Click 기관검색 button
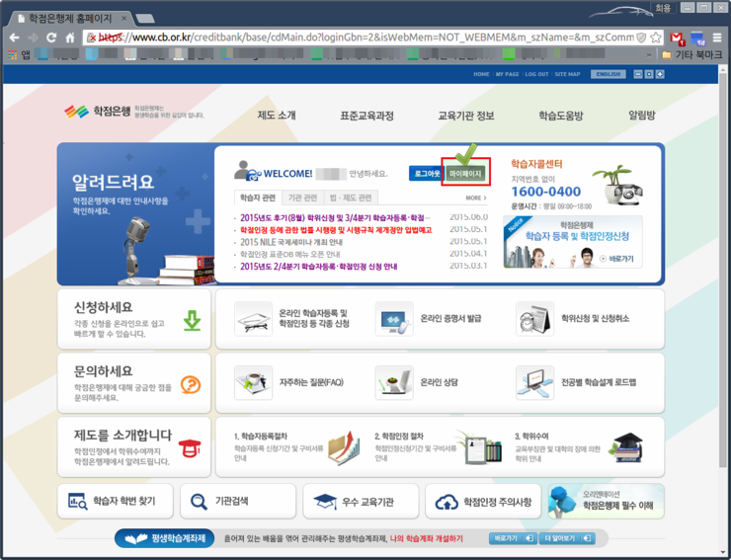Screen dimensions: 731x560 [238, 502]
